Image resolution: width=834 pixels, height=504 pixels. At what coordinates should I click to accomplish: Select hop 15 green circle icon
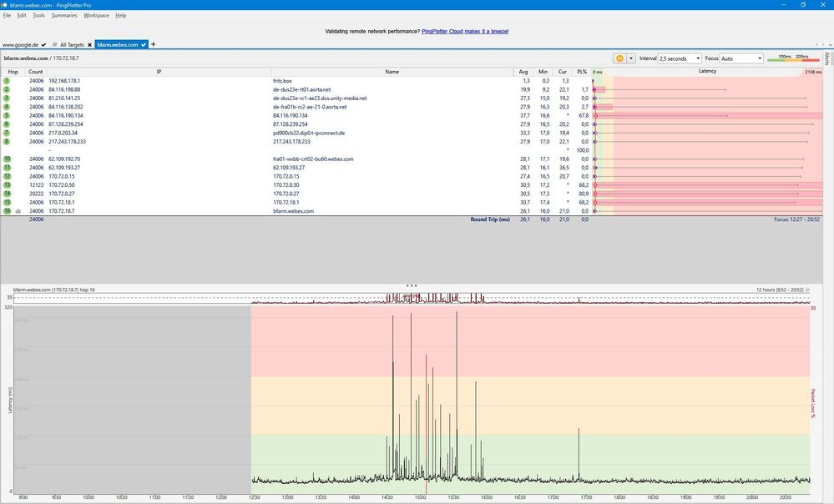click(7, 202)
